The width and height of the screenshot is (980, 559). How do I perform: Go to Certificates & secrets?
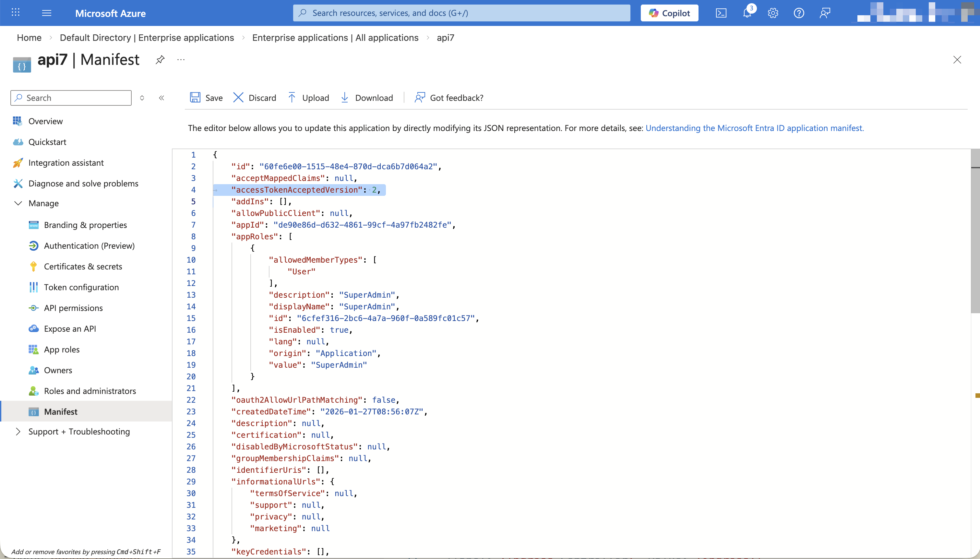pyautogui.click(x=83, y=267)
